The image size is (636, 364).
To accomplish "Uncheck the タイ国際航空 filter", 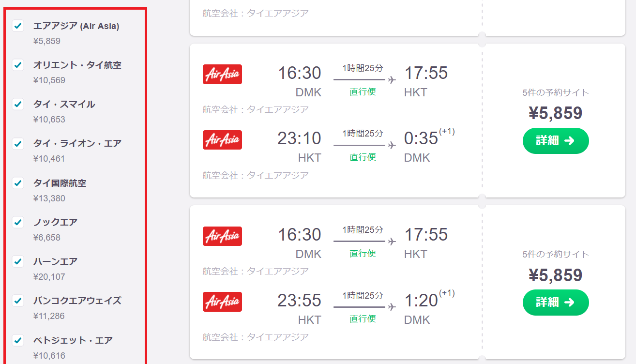I will click(18, 183).
